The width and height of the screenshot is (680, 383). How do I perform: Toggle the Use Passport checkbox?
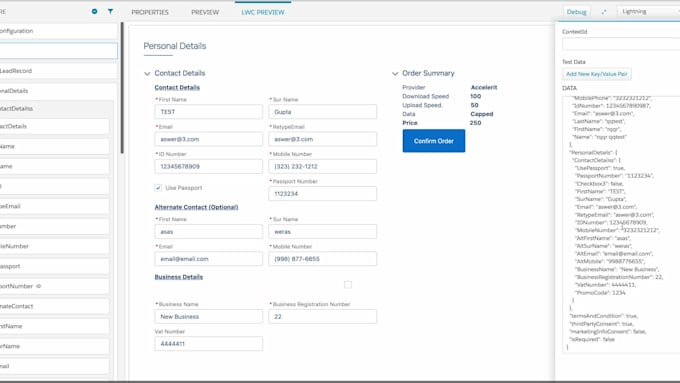pos(158,188)
